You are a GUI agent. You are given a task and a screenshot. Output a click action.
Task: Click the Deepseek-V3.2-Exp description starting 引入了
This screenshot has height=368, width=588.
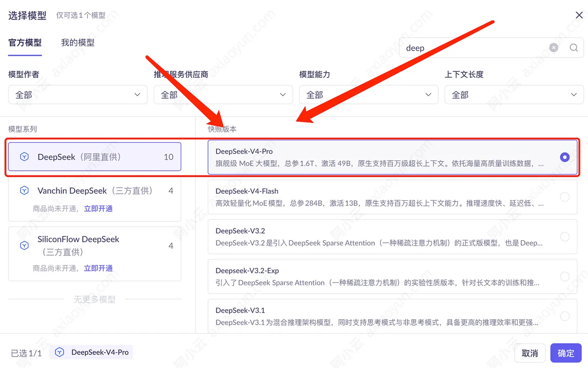[378, 283]
